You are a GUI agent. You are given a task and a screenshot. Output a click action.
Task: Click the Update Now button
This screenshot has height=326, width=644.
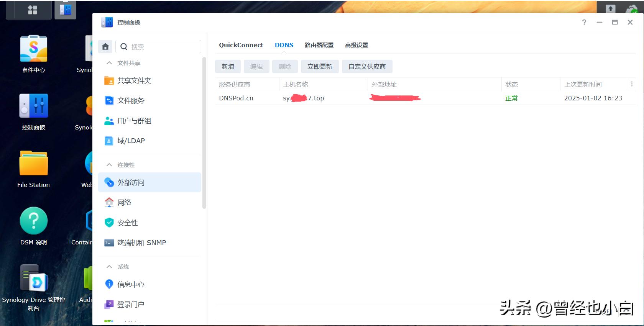(x=320, y=67)
